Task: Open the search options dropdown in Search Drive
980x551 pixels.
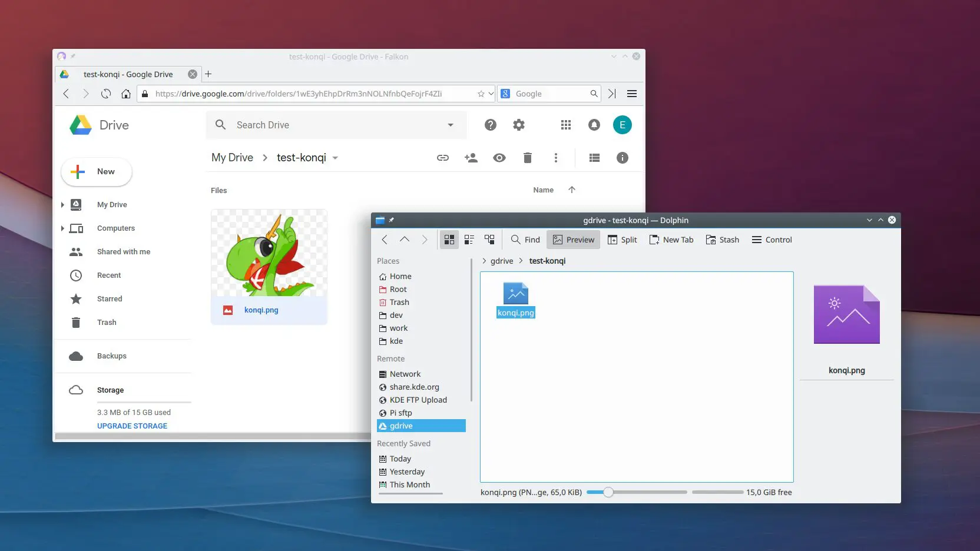Action: 450,125
